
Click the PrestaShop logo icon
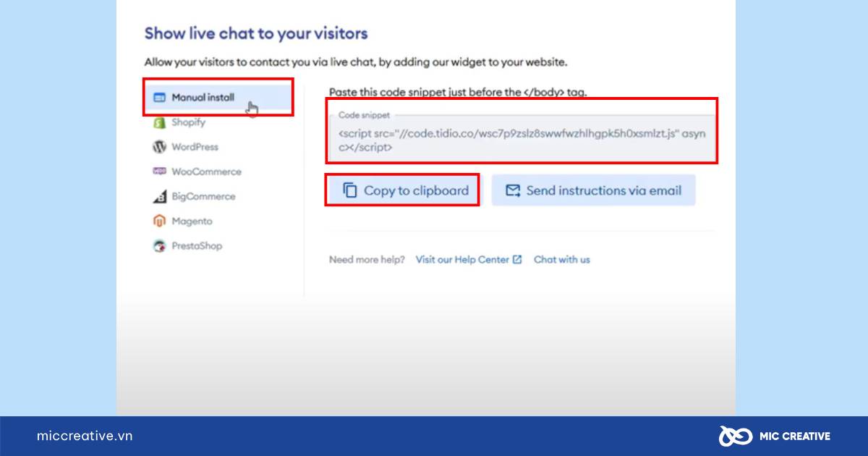coord(160,245)
